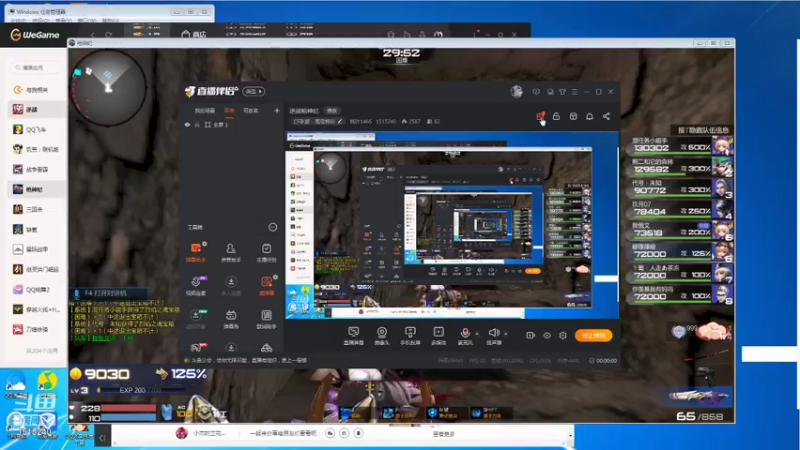
Task: Click the red notification gift icon under the cursor
Action: (540, 116)
